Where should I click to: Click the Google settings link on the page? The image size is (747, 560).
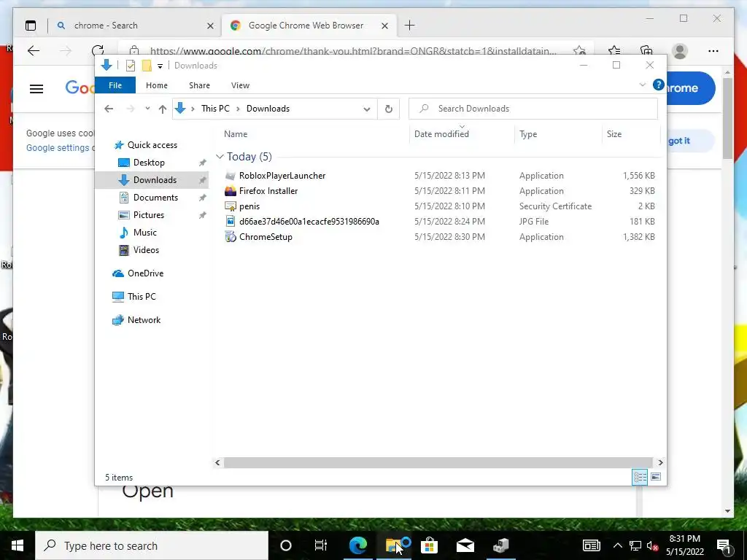pyautogui.click(x=58, y=148)
